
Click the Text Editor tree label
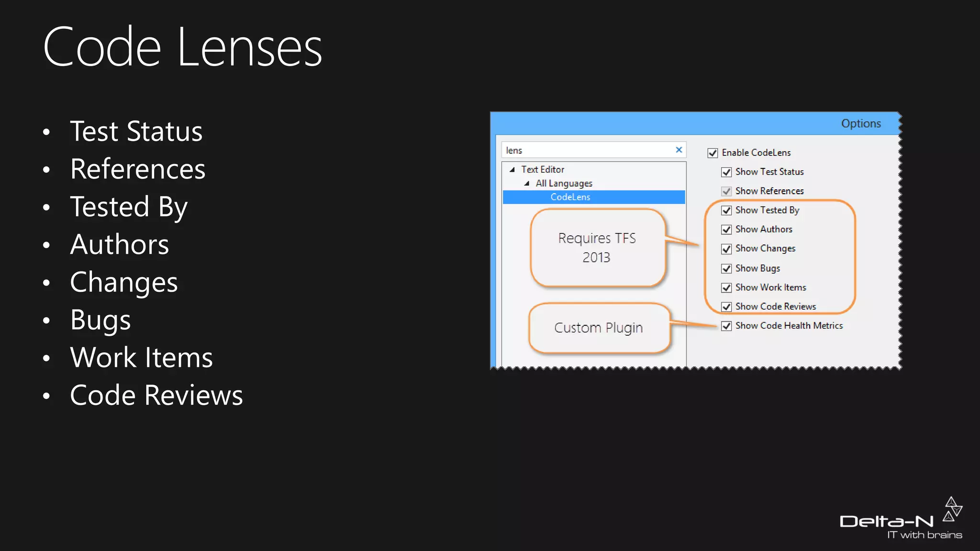coord(543,169)
